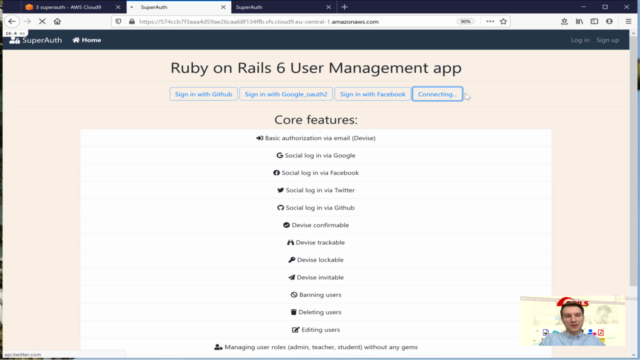Click the SuperAuth brand logo in navbar
640x360 pixels.
coord(36,40)
